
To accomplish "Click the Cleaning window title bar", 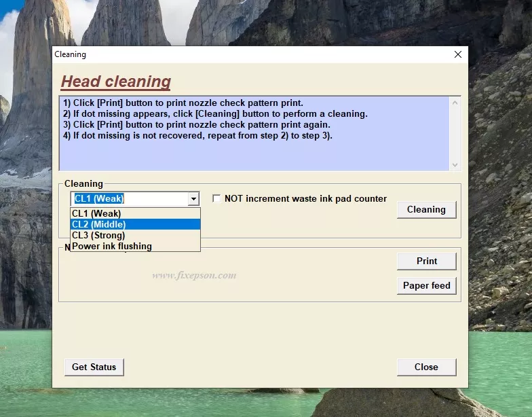I will 237,54.
